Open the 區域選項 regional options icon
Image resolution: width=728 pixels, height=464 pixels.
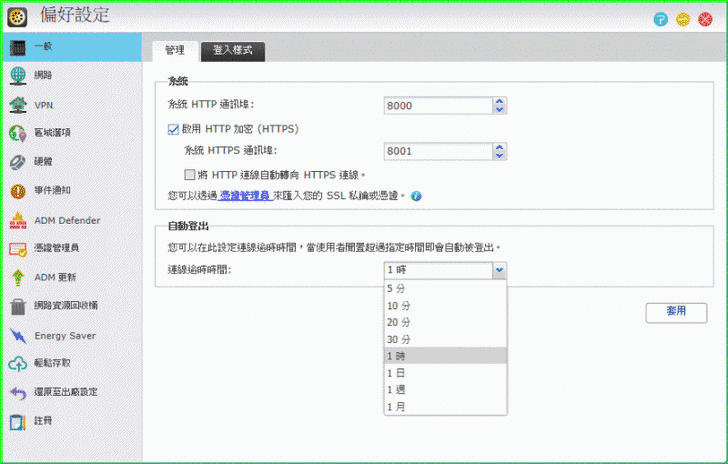click(x=18, y=133)
